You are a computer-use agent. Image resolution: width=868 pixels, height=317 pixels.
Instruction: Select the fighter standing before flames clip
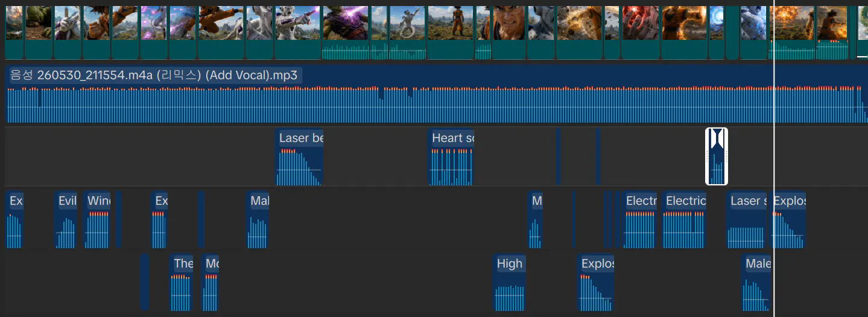832,32
